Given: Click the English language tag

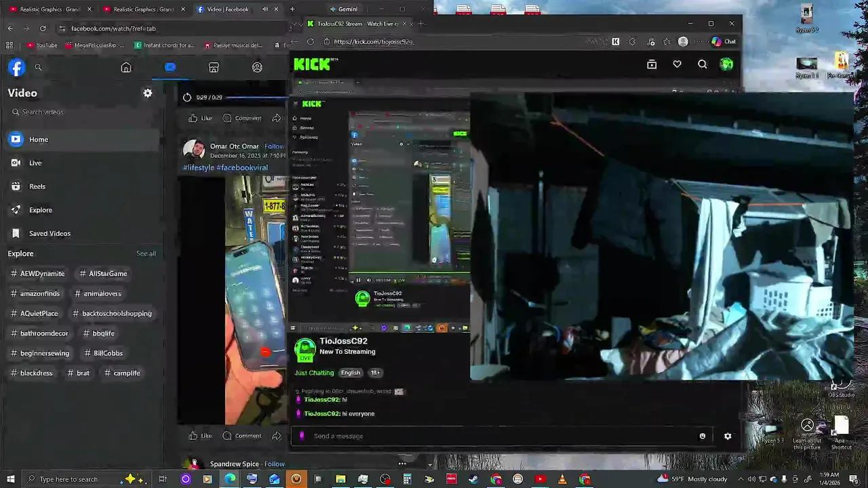Looking at the screenshot, I should pyautogui.click(x=351, y=373).
